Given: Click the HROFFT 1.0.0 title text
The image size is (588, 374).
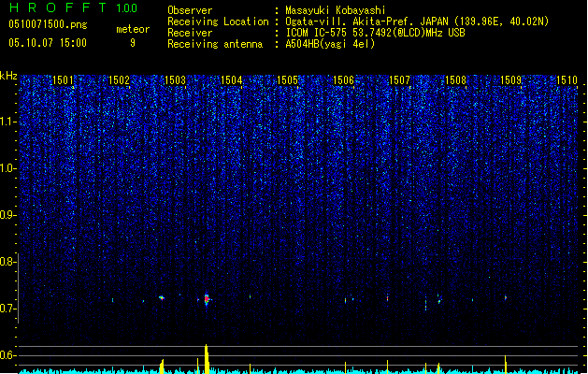Looking at the screenshot, I should pos(73,7).
